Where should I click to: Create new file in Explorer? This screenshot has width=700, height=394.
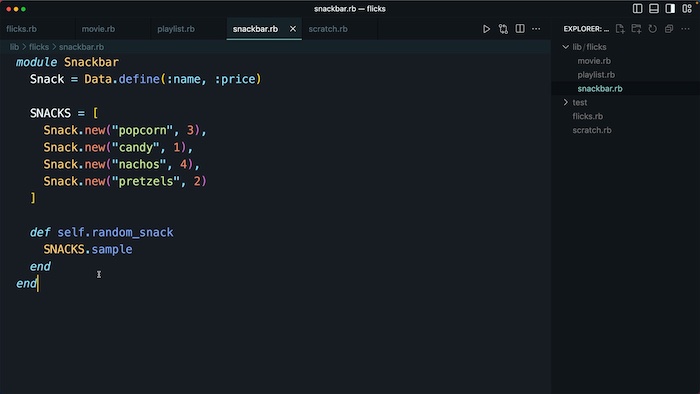[x=620, y=29]
